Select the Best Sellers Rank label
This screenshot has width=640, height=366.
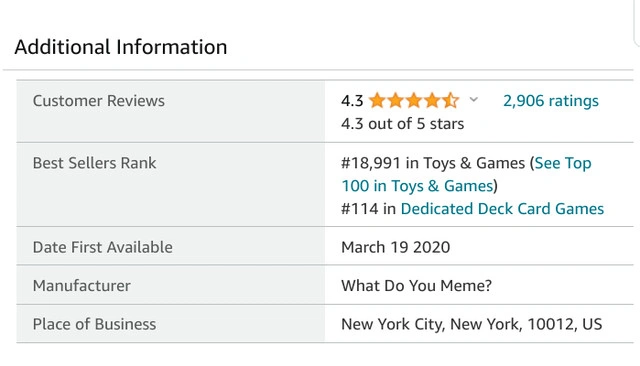click(94, 163)
